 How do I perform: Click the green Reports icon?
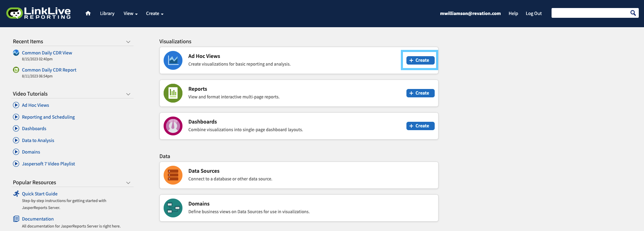click(173, 93)
